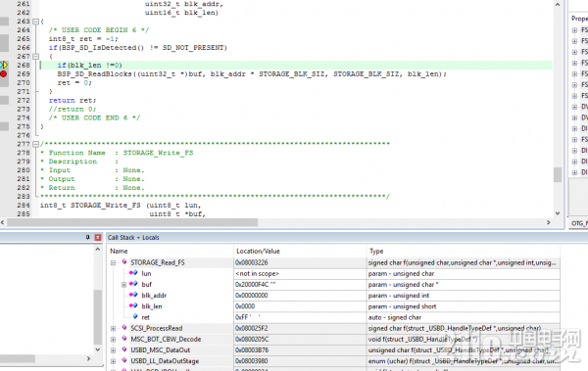The width and height of the screenshot is (588, 371).
Task: Click the STORAGE_BLK_SIZ BSP_SD_ReadBlocks code line
Action: (x=252, y=73)
